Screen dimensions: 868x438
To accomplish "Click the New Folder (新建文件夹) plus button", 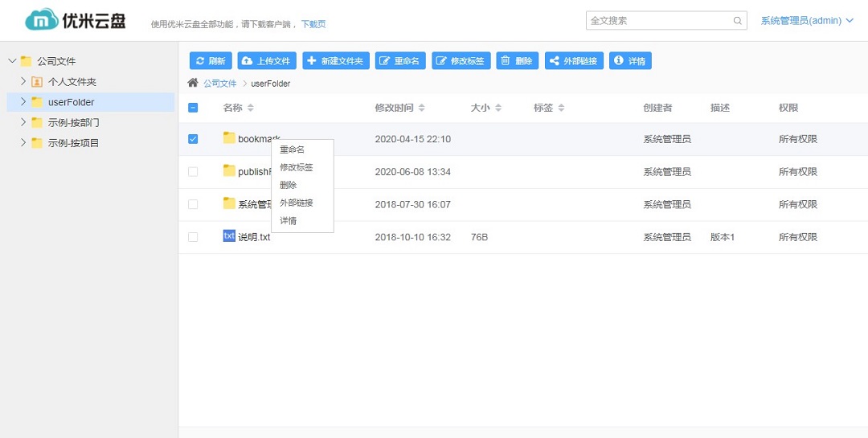I will [x=336, y=61].
